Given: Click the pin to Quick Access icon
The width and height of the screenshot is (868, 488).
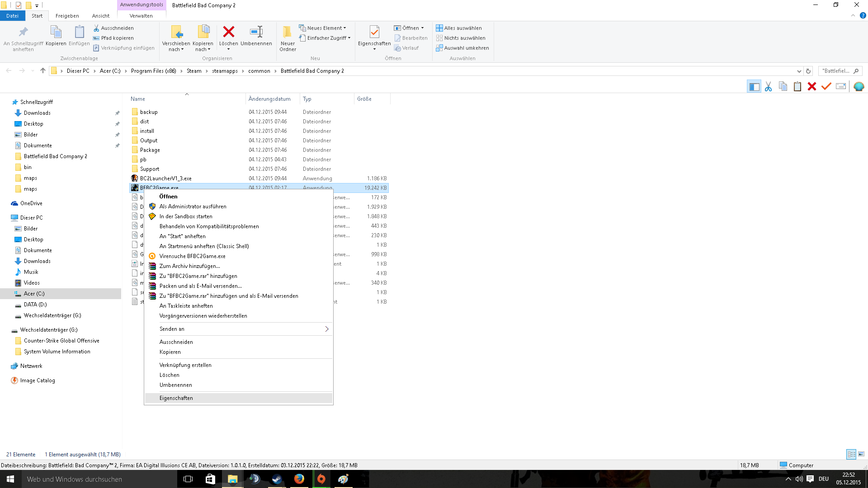Looking at the screenshot, I should pos(23,33).
